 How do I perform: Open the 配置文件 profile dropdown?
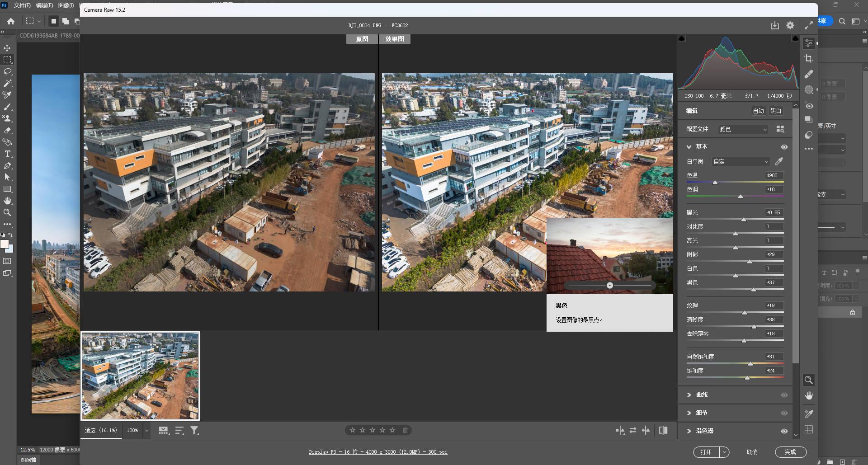click(x=743, y=129)
